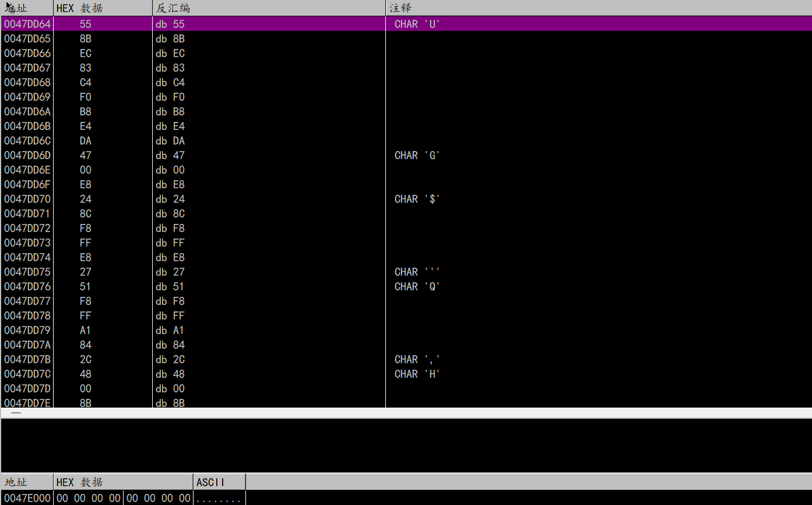
Task: Click address 0047DD73
Action: (x=27, y=243)
